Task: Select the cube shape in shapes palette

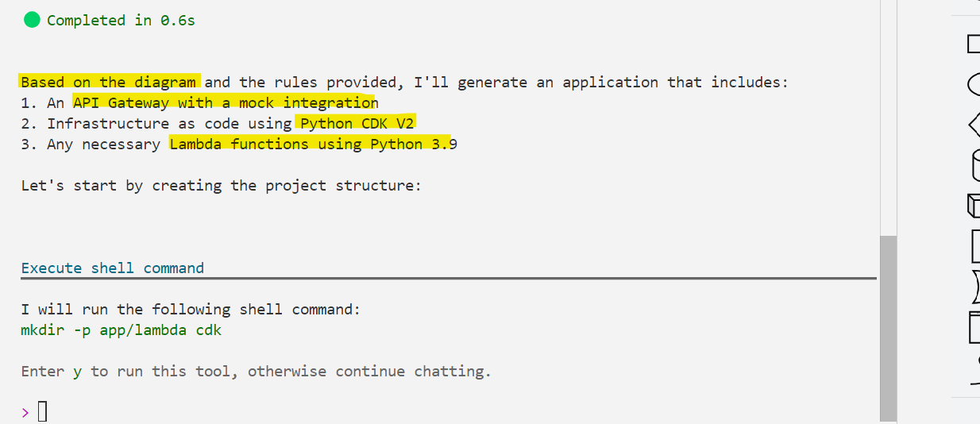Action: 974,206
